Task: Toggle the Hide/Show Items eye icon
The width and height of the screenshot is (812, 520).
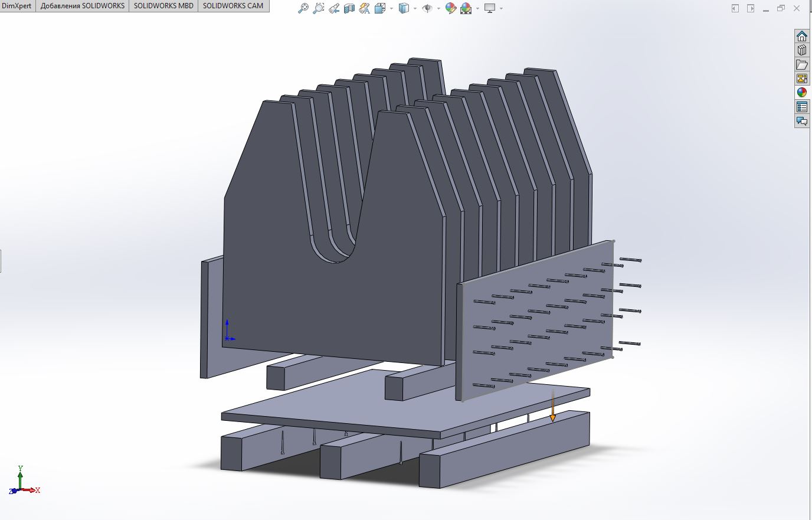Action: click(x=427, y=8)
